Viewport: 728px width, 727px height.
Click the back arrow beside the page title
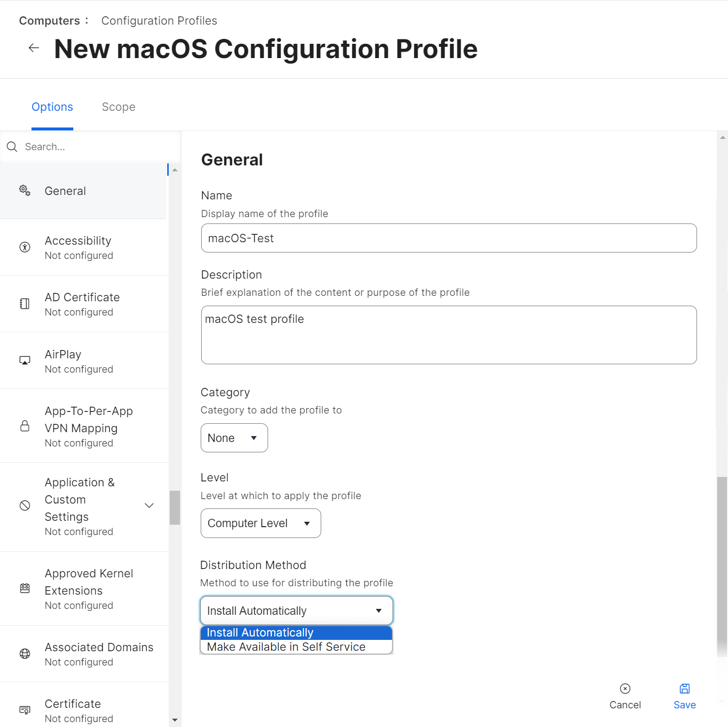(34, 48)
